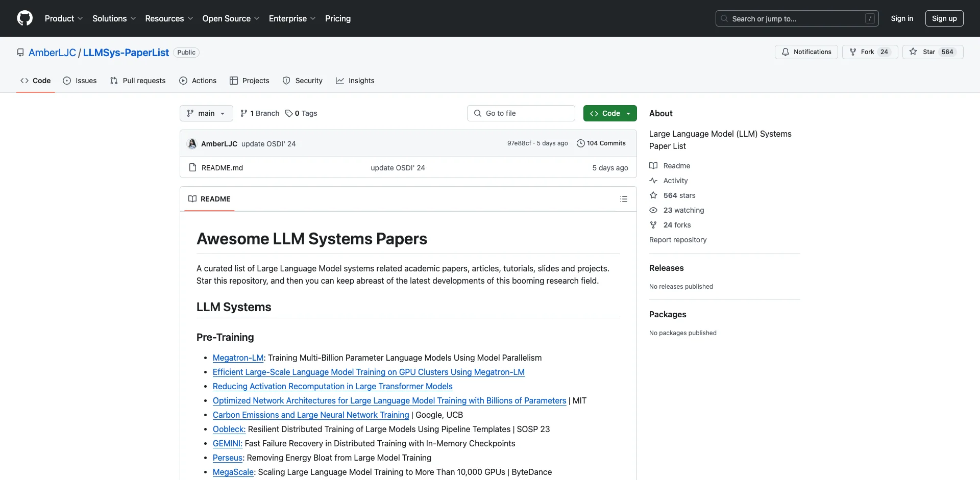Image resolution: width=980 pixels, height=480 pixels.
Task: Click the slash shortcut key icon
Action: tap(870, 18)
